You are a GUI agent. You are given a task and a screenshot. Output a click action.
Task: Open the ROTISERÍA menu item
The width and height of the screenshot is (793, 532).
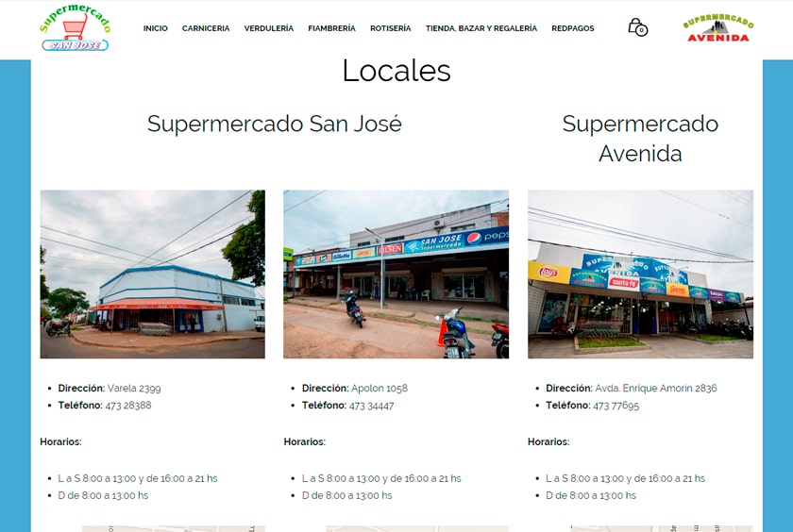pyautogui.click(x=391, y=28)
